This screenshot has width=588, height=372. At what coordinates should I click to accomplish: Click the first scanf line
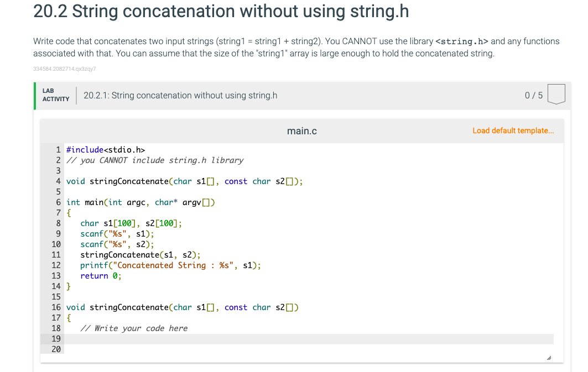click(x=117, y=234)
